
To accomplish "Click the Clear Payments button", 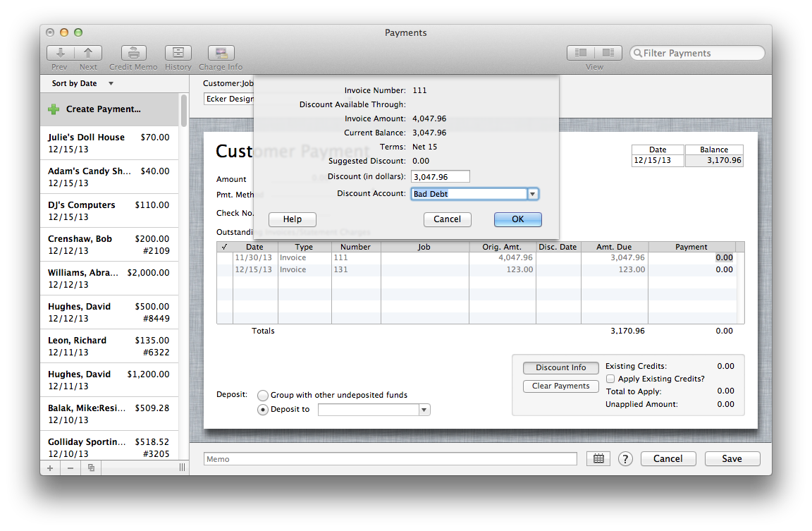I will point(561,386).
